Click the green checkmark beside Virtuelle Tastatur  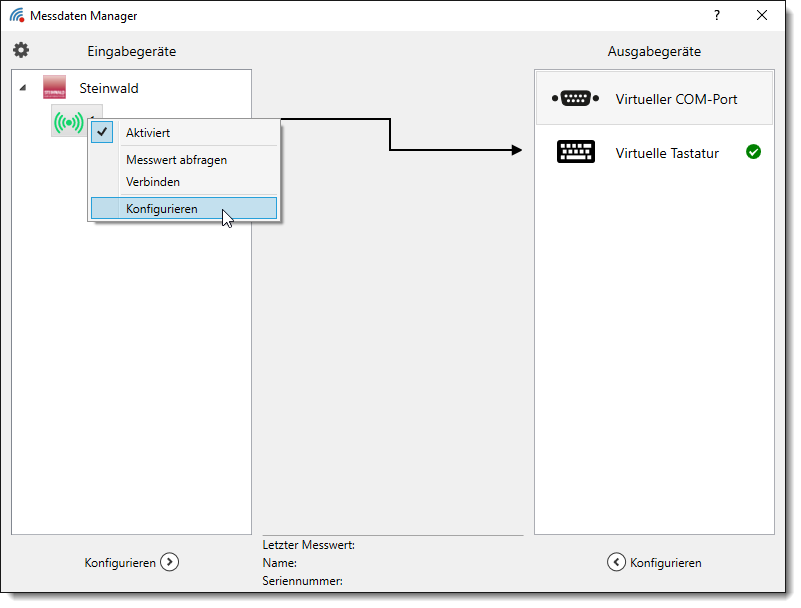pyautogui.click(x=753, y=152)
